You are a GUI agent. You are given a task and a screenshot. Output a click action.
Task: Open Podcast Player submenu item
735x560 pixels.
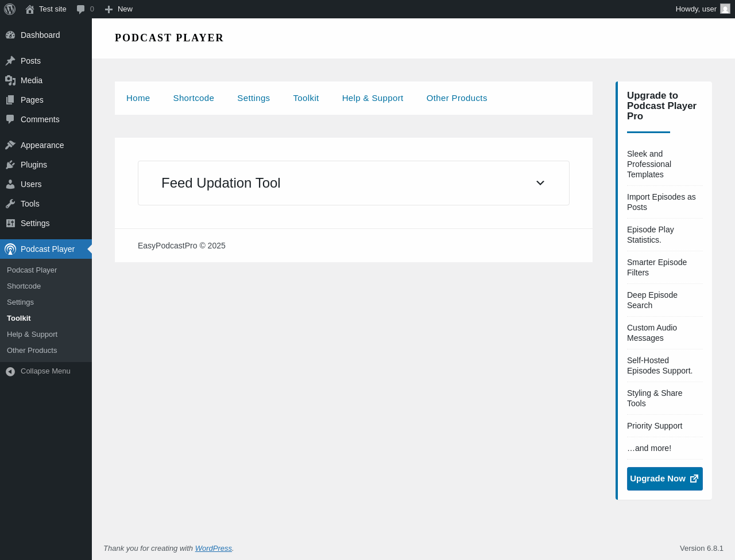32,270
